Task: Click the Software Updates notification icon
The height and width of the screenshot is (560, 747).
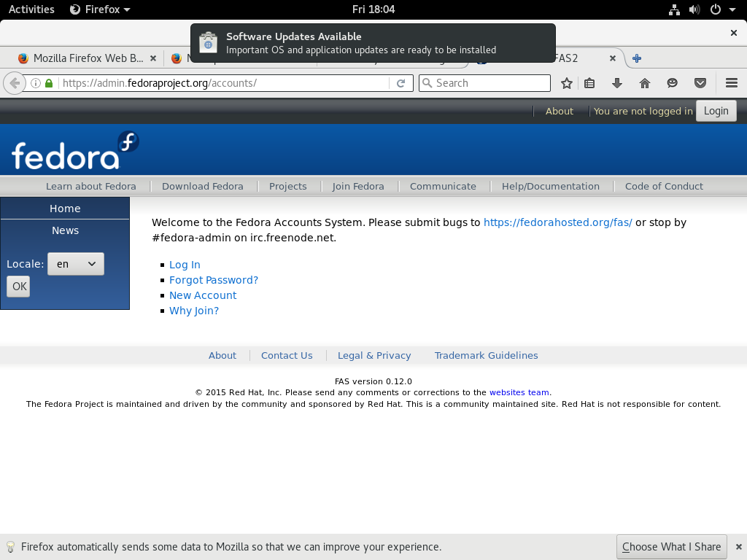Action: pyautogui.click(x=208, y=43)
